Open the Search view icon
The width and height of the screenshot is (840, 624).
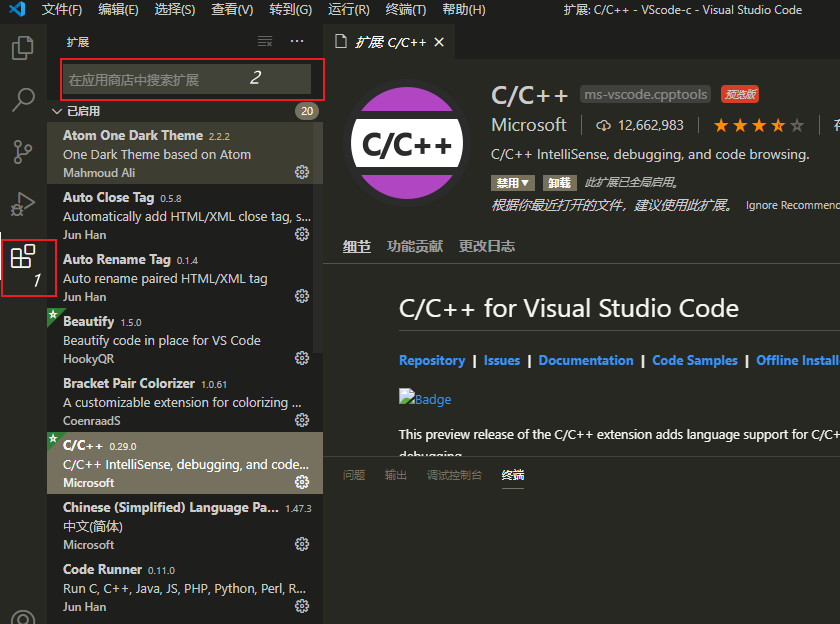click(x=22, y=100)
